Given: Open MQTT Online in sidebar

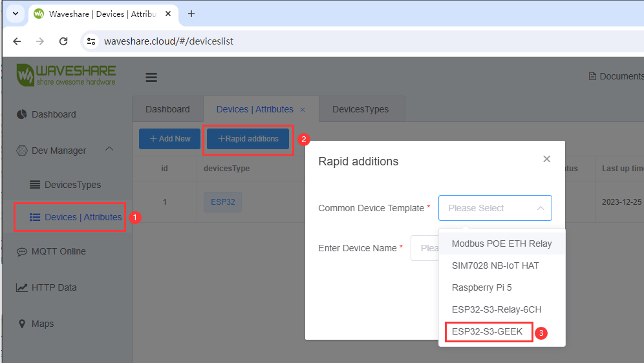Looking at the screenshot, I should pos(58,251).
